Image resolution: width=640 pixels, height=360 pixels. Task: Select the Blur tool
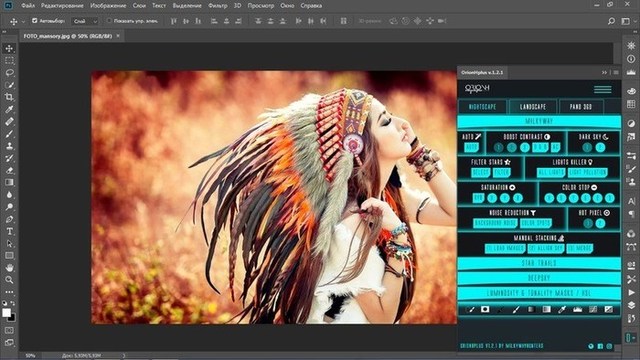click(9, 195)
